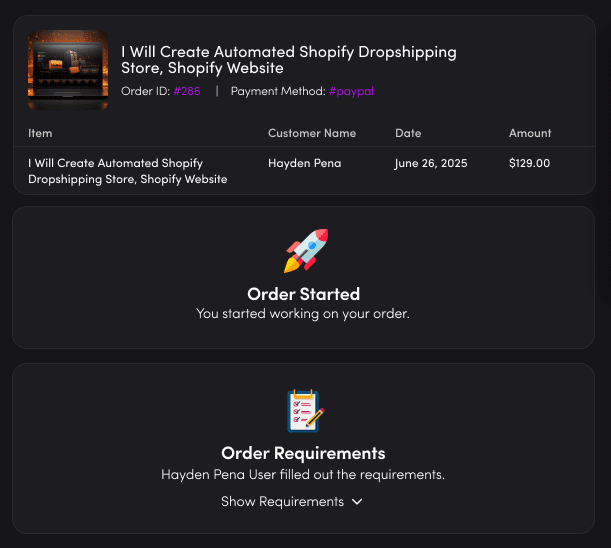Open the Shopify gig thumbnail image
The image size is (611, 548).
pyautogui.click(x=68, y=68)
